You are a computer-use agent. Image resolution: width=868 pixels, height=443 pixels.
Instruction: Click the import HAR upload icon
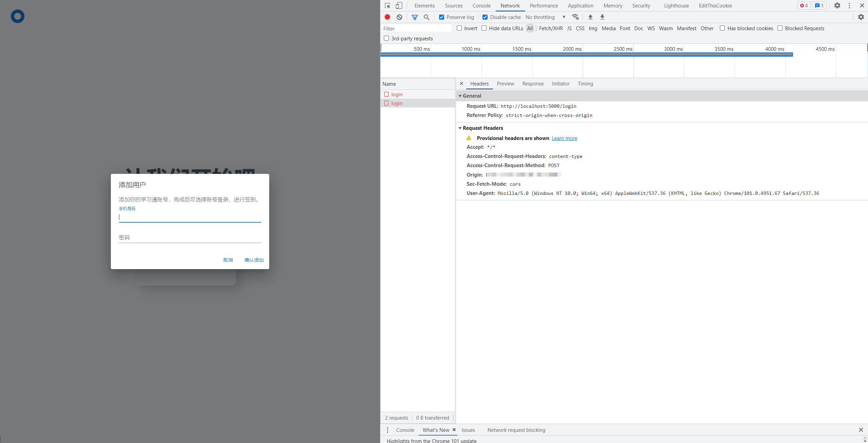(590, 17)
